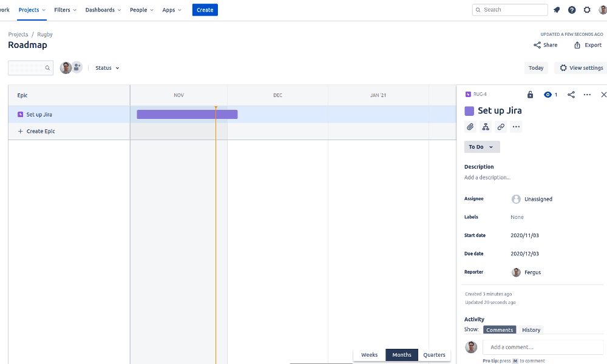Attach a file using the paperclip icon
The width and height of the screenshot is (607, 364).
(x=470, y=127)
